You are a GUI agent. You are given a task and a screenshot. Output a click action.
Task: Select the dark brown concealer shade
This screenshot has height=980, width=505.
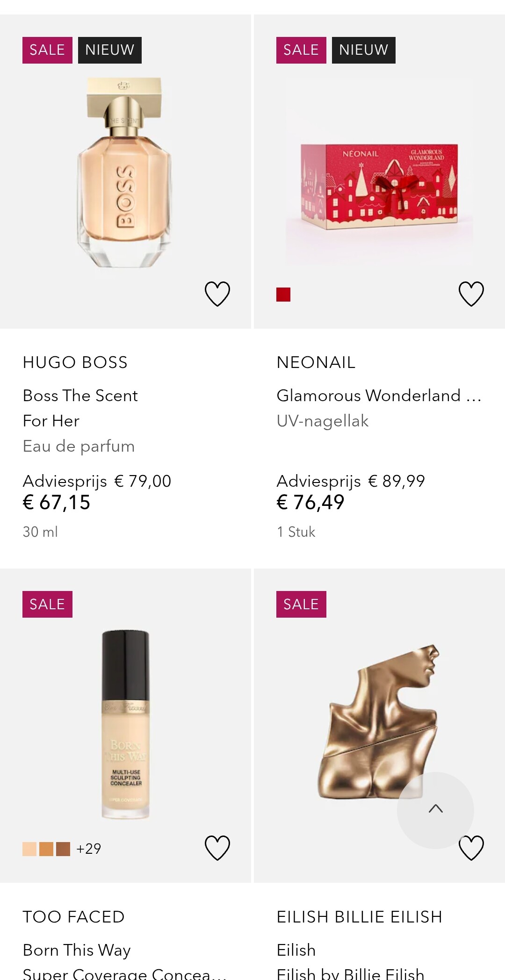63,849
